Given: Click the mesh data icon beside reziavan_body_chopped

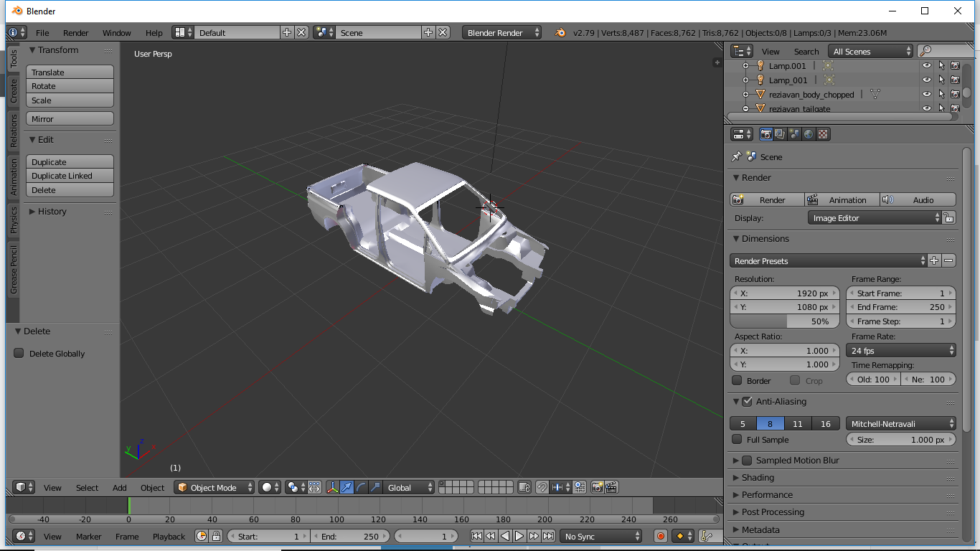Looking at the screenshot, I should pos(875,94).
